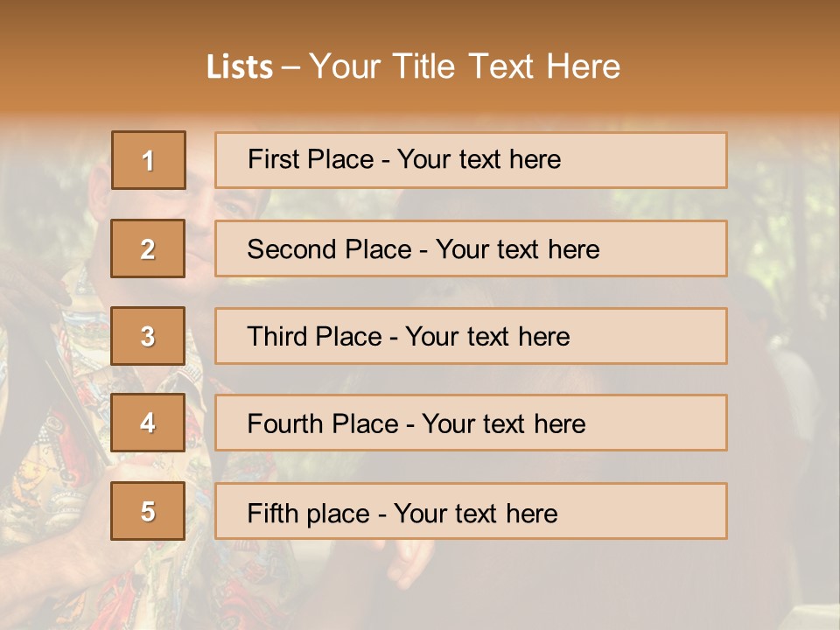Select the number 2 list marker
The height and width of the screenshot is (630, 840).
point(148,248)
